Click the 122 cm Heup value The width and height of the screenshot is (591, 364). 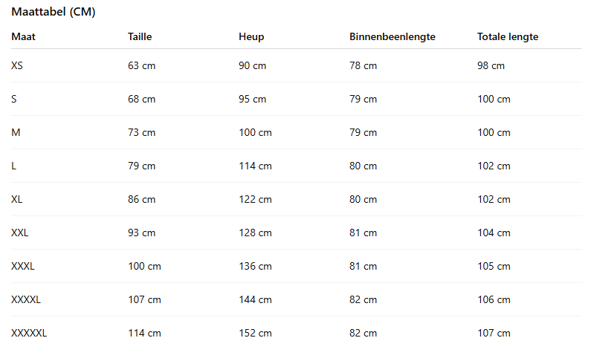(255, 199)
